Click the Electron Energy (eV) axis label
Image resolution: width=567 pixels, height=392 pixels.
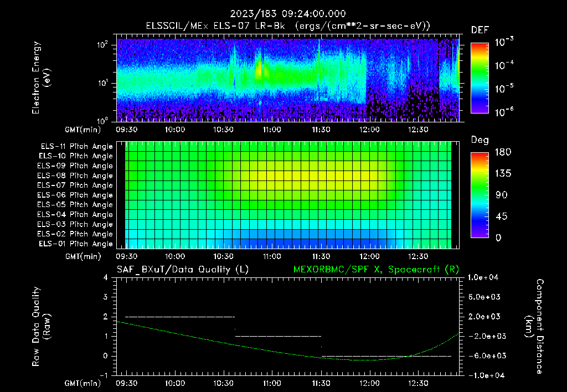pos(41,78)
